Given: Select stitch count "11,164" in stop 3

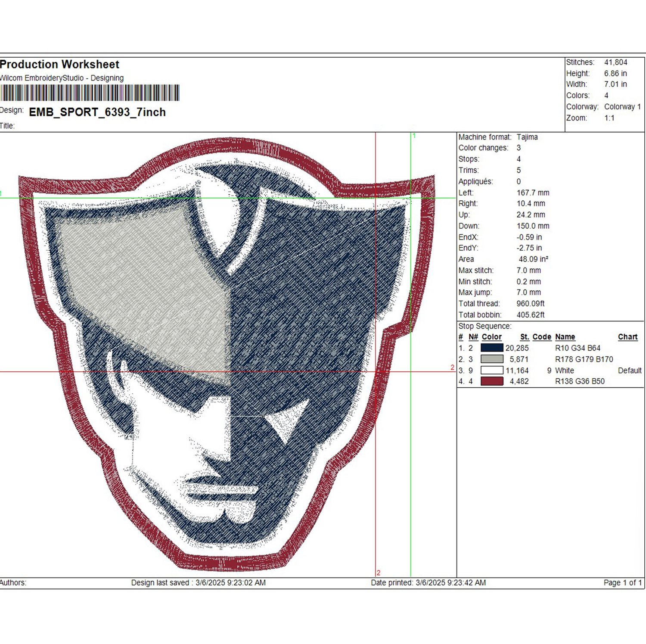Looking at the screenshot, I should [x=517, y=370].
